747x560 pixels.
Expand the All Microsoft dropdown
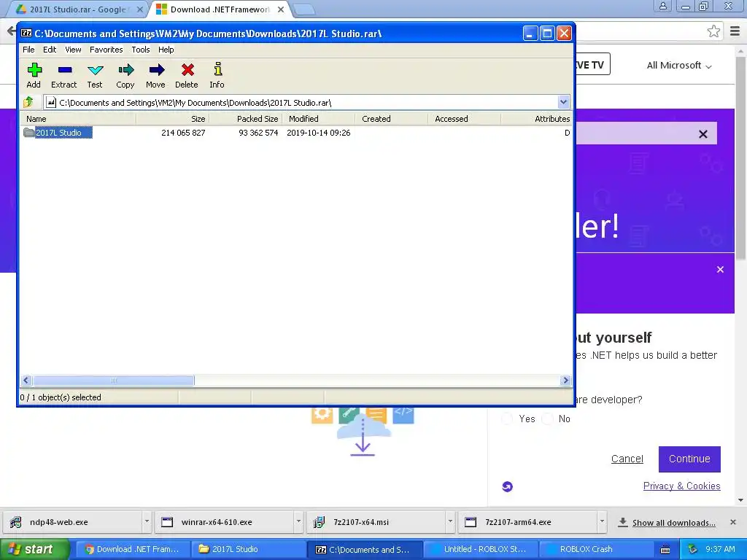point(679,66)
